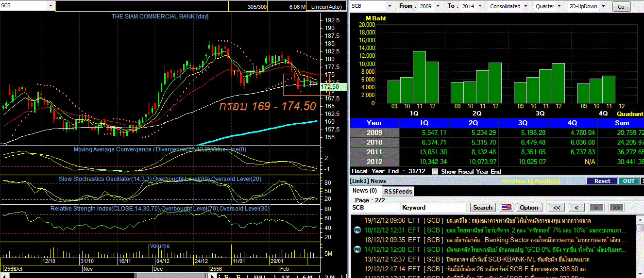
Task: Click the 172.50 current price label
Action: pos(333,86)
